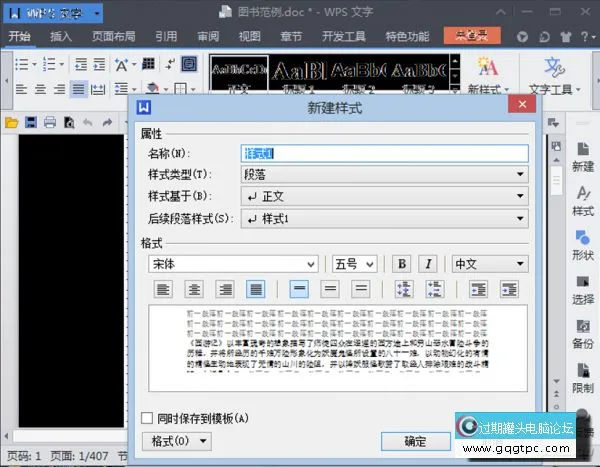Align text right in the ribbon
This screenshot has height=467, width=600.
59,89
